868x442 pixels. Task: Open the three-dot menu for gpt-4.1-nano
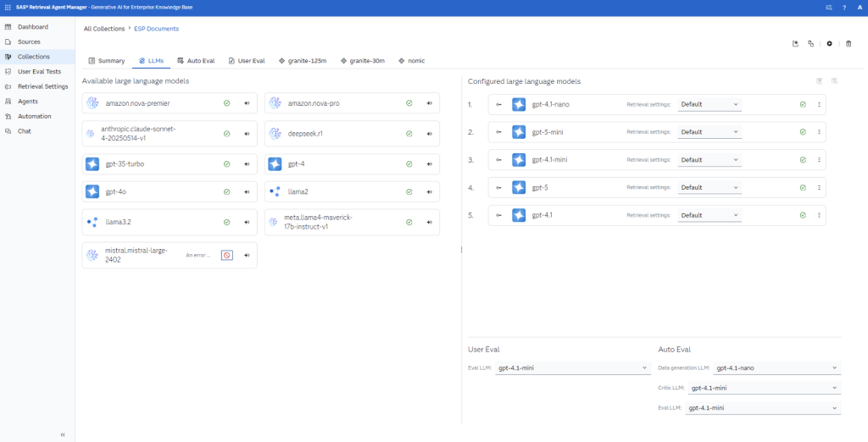819,105
